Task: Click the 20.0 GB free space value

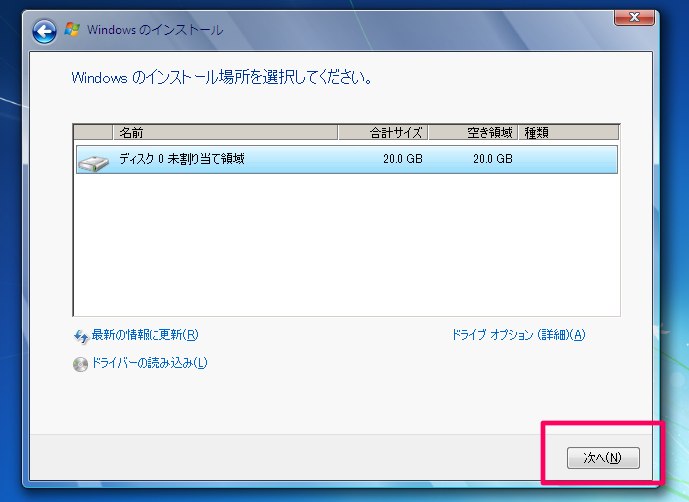Action: point(493,159)
